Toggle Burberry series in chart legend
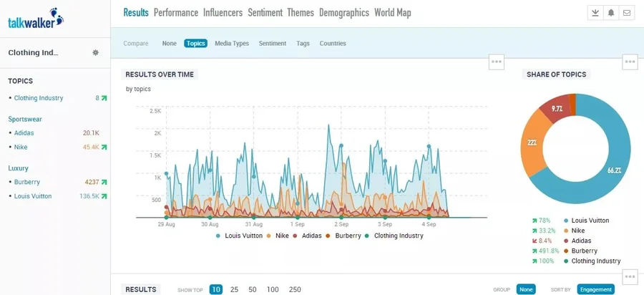The width and height of the screenshot is (644, 295). click(343, 236)
